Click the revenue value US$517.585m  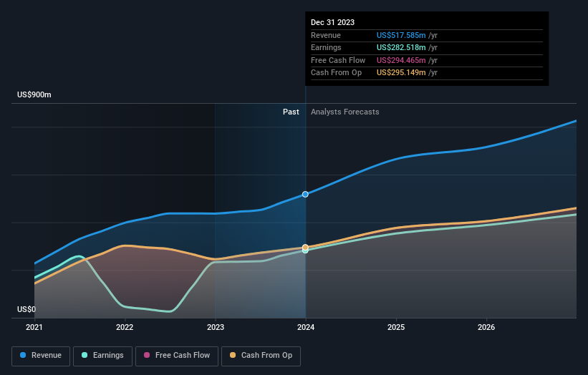coord(401,35)
